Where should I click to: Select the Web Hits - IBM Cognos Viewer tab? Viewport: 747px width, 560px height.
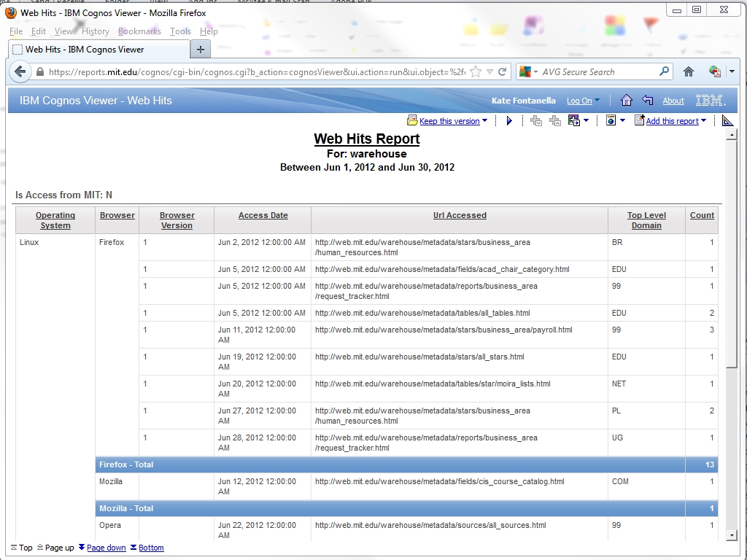pyautogui.click(x=98, y=50)
